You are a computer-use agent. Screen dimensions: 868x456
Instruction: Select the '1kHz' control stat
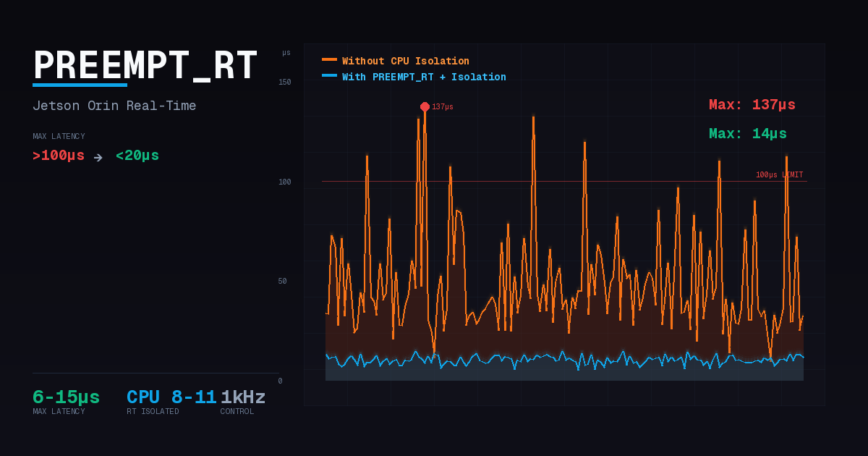pyautogui.click(x=243, y=397)
